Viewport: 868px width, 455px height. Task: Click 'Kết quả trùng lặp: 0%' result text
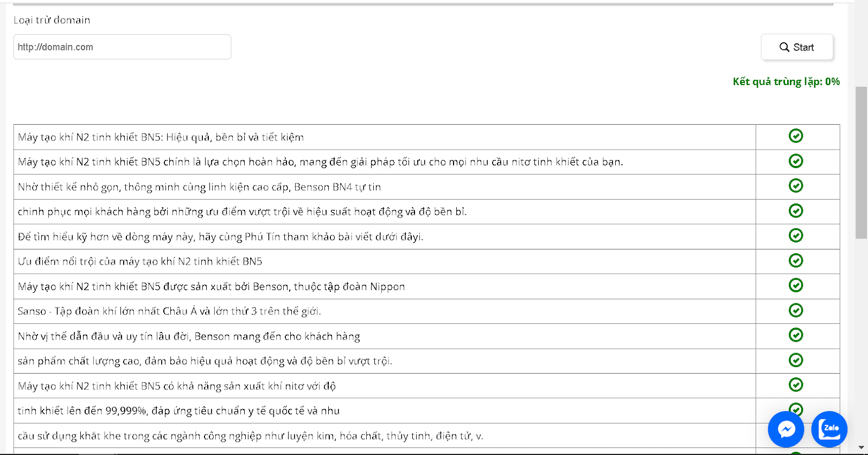(786, 82)
